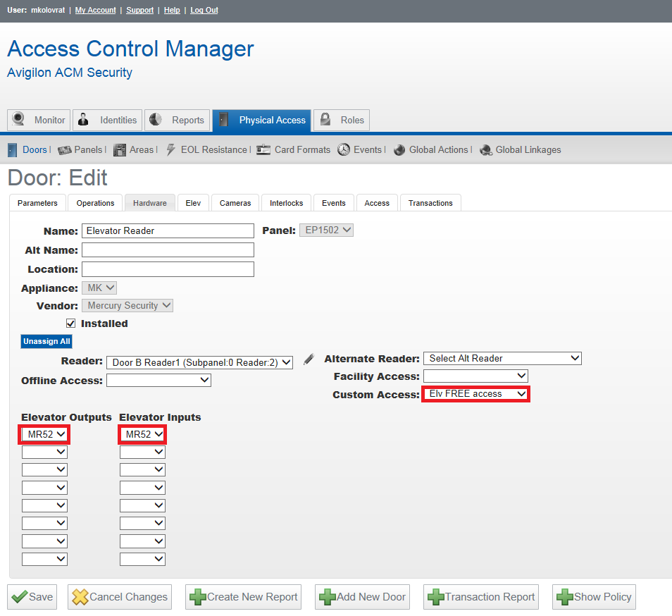Switch to the Hardware tab
The image size is (672, 616).
[149, 203]
